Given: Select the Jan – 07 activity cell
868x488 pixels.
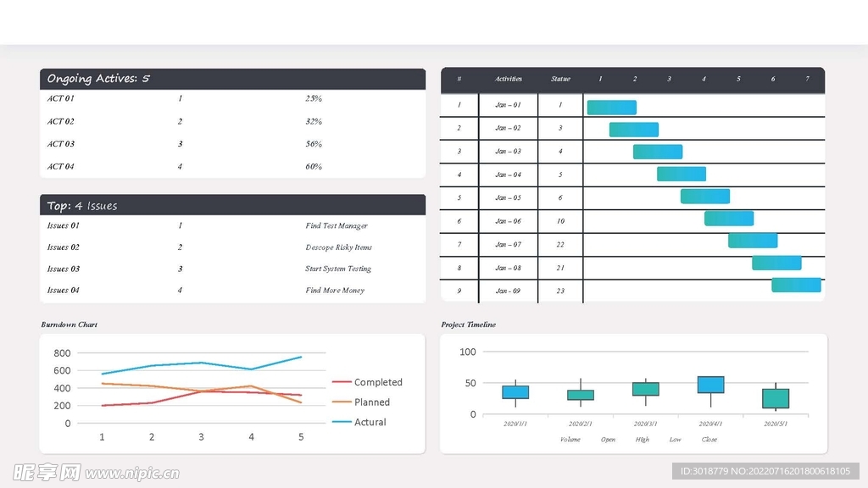Looking at the screenshot, I should [x=509, y=245].
